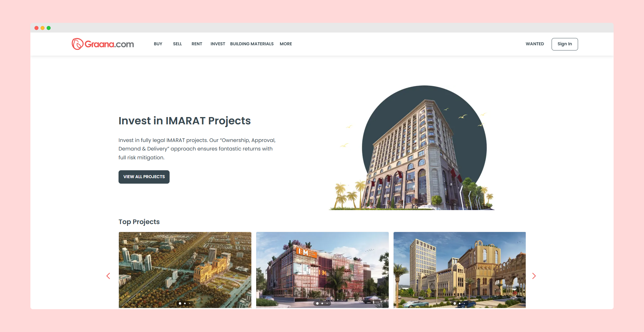644x332 pixels.
Task: Go to BUILDING MATERIALS section
Action: 252,44
